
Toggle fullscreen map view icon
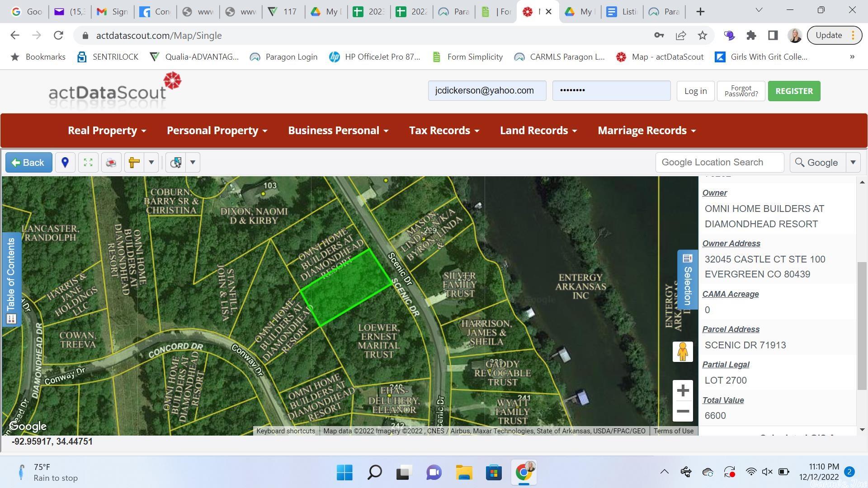coord(88,162)
